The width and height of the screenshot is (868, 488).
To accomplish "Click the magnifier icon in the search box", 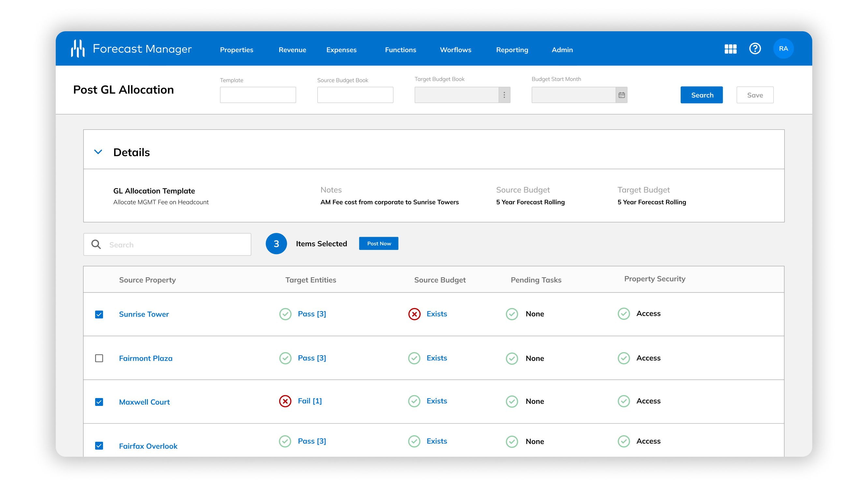I will tap(96, 245).
